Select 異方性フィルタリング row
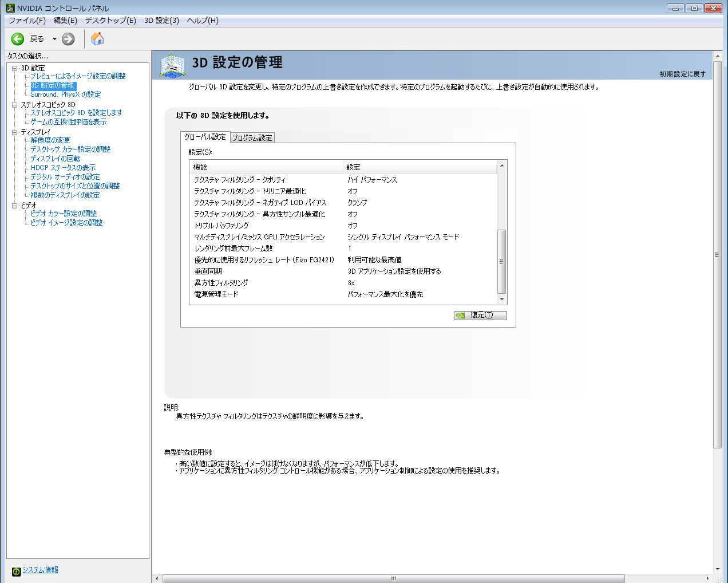 pyautogui.click(x=343, y=283)
